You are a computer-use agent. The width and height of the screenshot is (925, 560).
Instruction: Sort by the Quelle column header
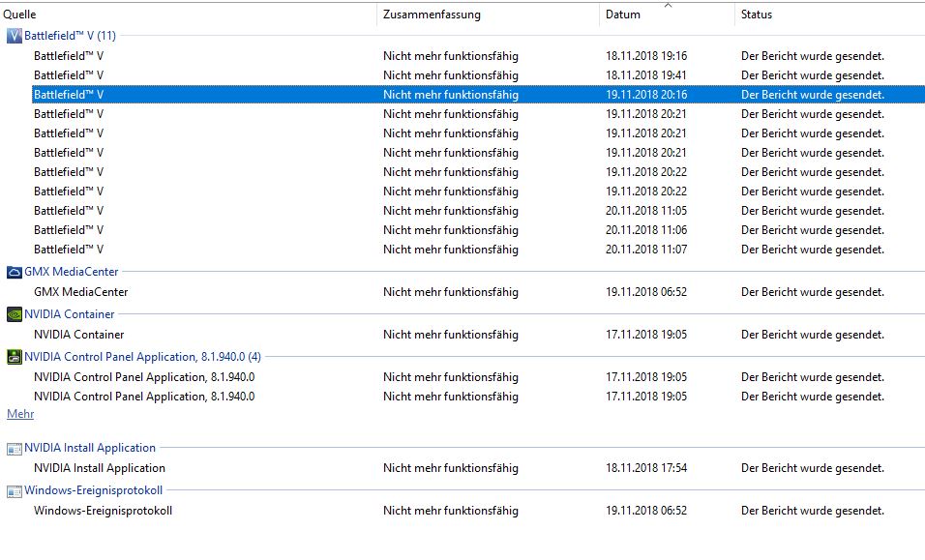(x=188, y=15)
